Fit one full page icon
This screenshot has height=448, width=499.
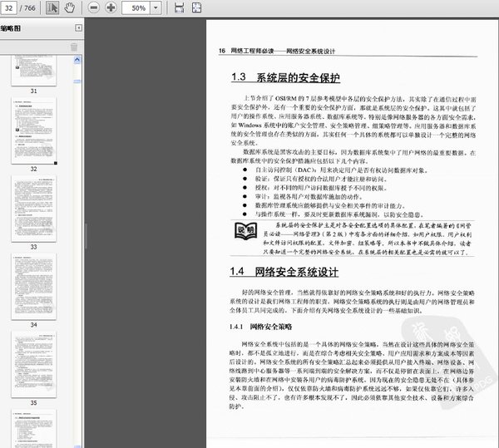[x=196, y=7]
